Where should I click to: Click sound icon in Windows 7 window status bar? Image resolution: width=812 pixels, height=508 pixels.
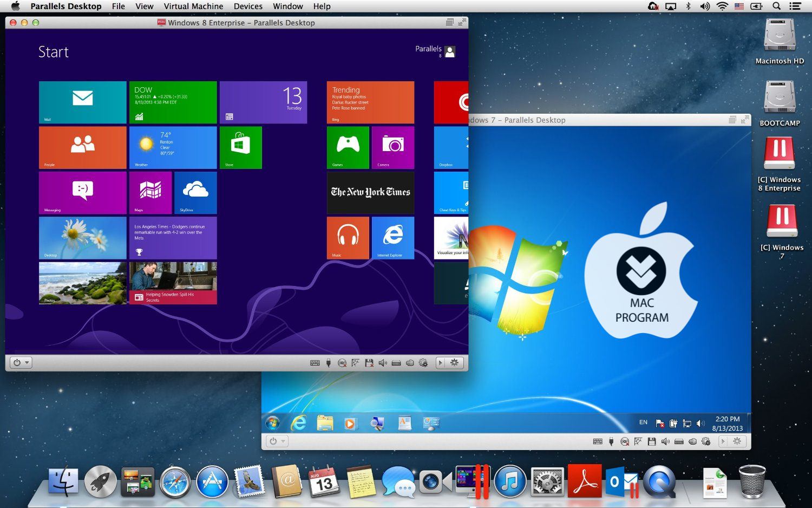click(665, 441)
